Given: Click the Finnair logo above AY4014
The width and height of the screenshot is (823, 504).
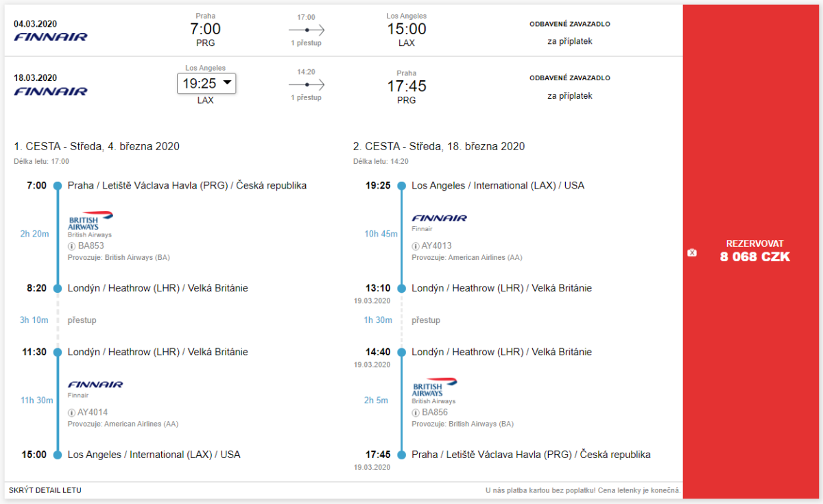Looking at the screenshot, I should [x=95, y=385].
